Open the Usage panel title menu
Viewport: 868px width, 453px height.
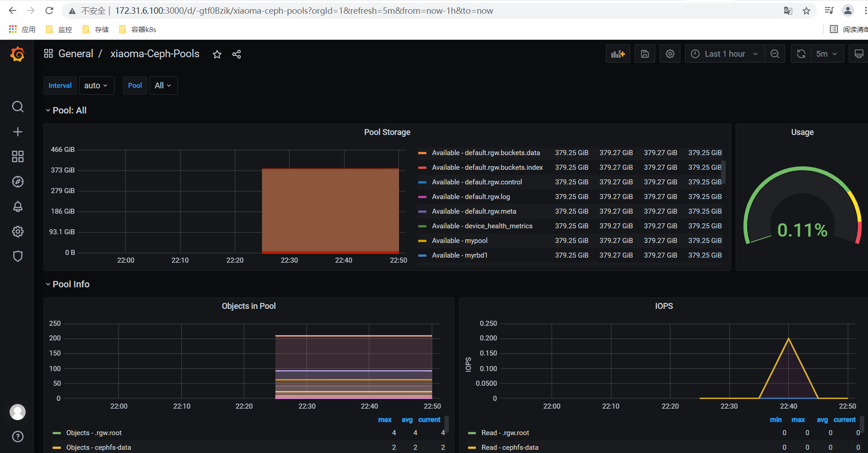click(802, 132)
